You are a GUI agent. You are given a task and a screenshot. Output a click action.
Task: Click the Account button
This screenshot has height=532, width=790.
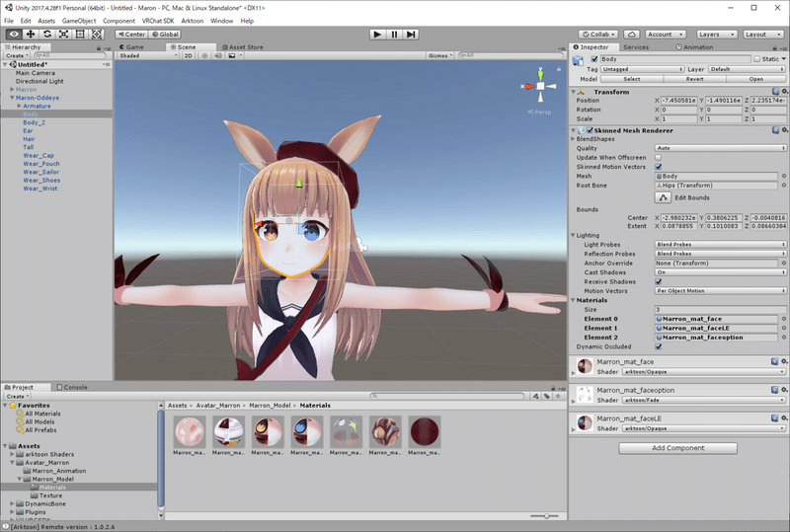click(665, 35)
